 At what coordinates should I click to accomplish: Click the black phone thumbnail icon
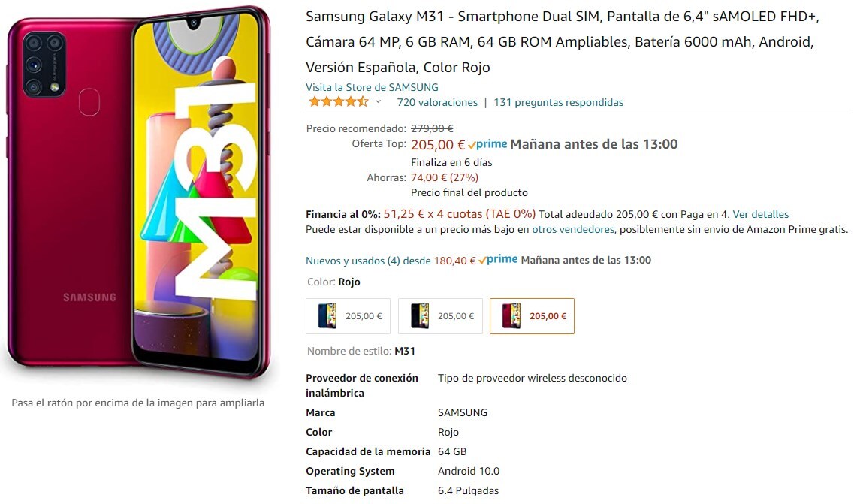[420, 315]
